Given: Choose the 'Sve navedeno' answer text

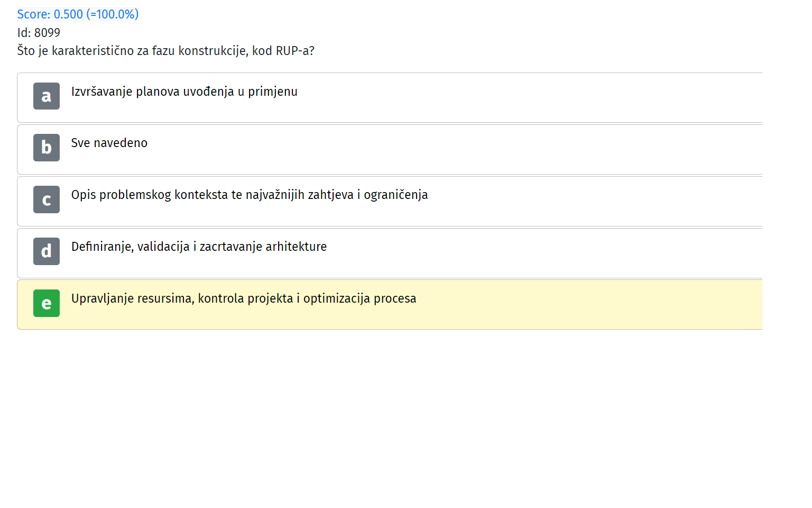Looking at the screenshot, I should (x=109, y=143).
